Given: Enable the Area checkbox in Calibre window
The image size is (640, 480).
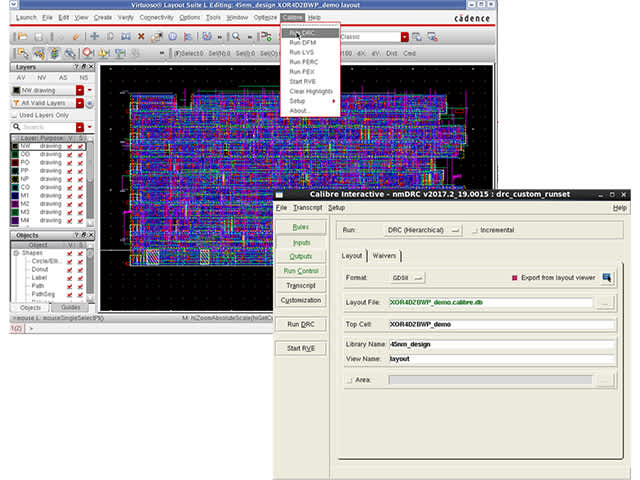Looking at the screenshot, I should (349, 380).
